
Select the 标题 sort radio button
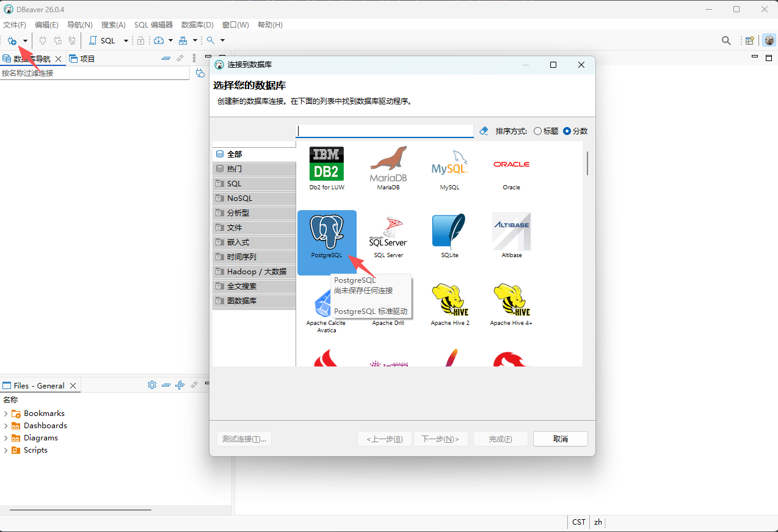point(537,131)
